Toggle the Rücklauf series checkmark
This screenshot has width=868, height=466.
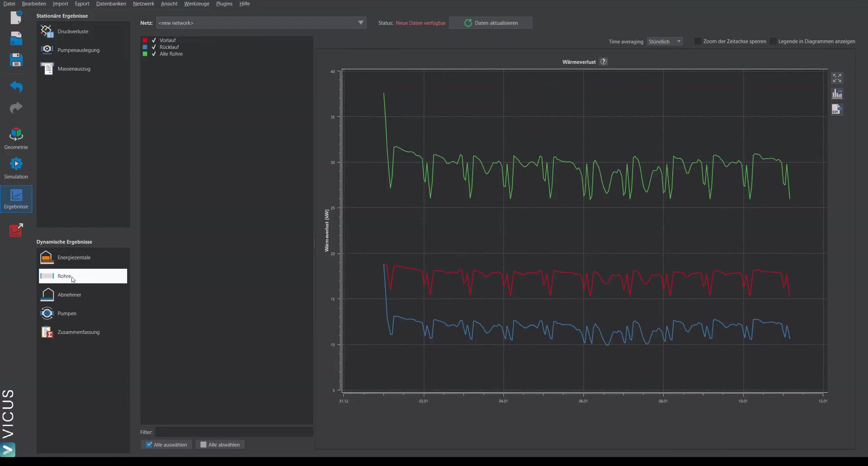(154, 47)
